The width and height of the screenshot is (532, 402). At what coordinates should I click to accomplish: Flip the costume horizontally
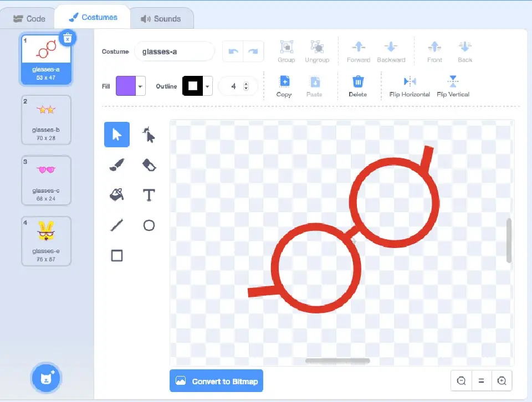[x=410, y=86]
